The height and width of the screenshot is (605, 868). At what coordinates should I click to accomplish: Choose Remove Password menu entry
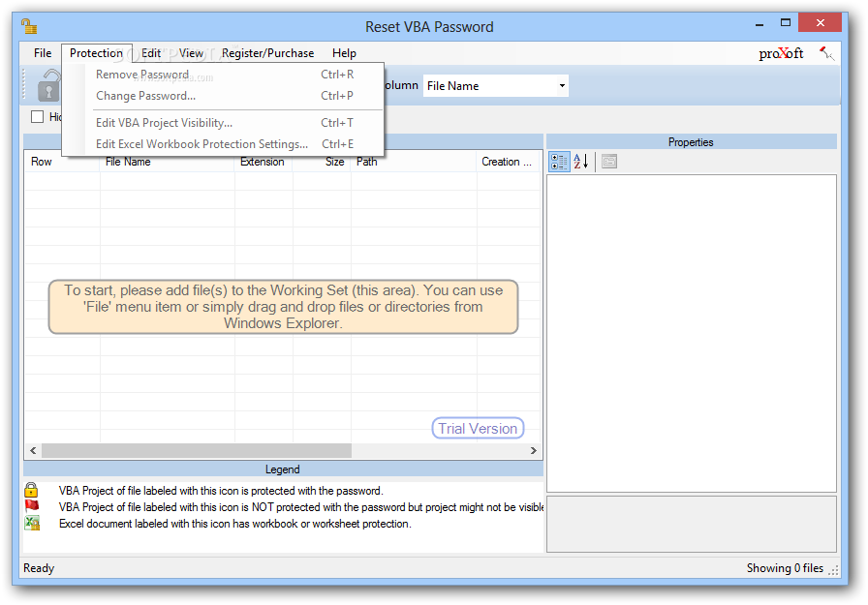223,75
